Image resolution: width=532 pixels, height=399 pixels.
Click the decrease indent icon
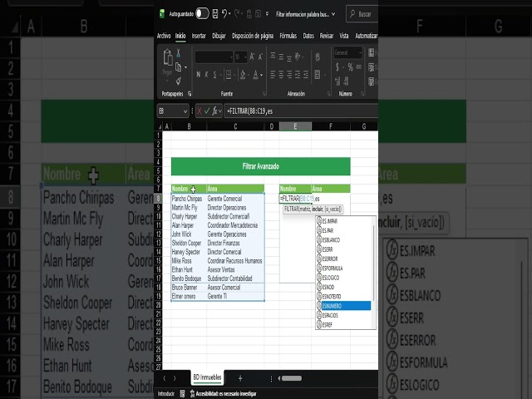(298, 74)
